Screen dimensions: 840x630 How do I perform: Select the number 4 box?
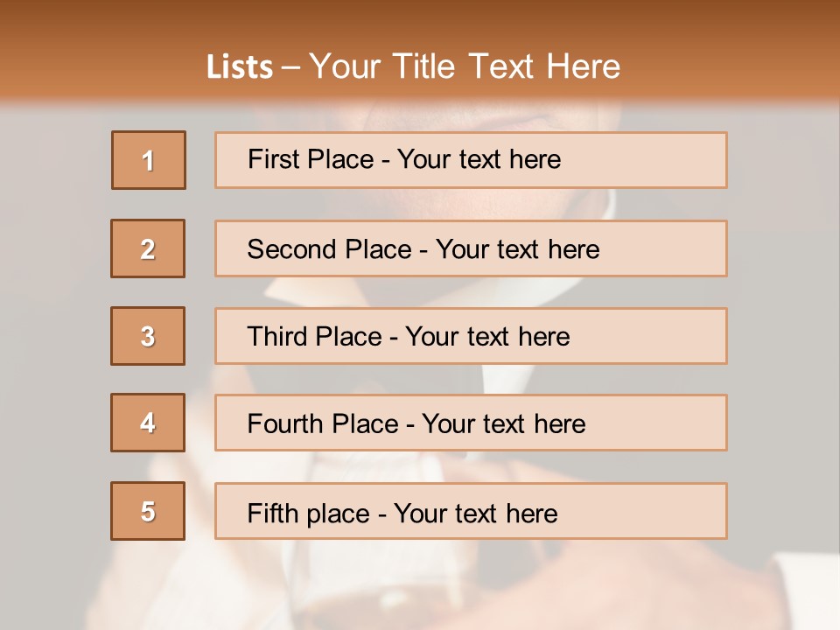[148, 423]
